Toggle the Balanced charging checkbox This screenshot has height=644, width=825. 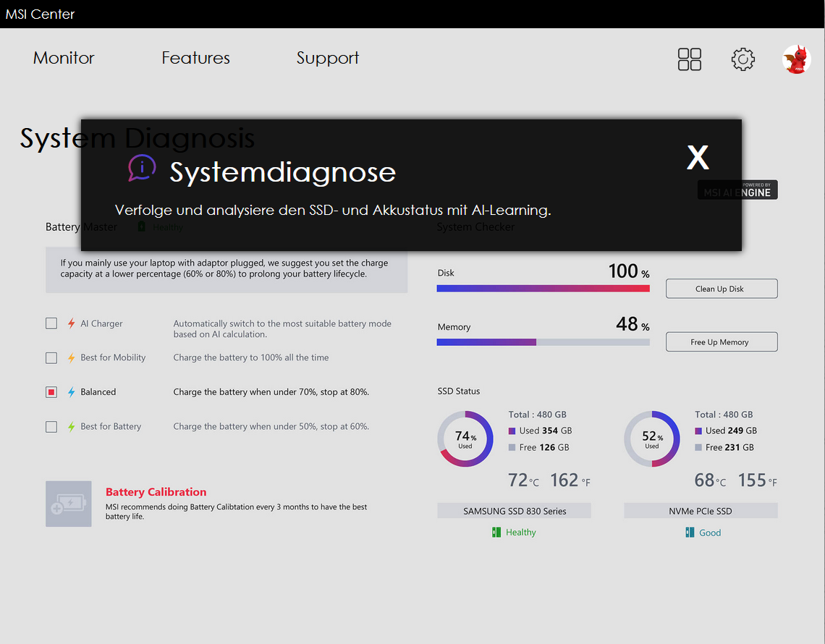(x=51, y=392)
